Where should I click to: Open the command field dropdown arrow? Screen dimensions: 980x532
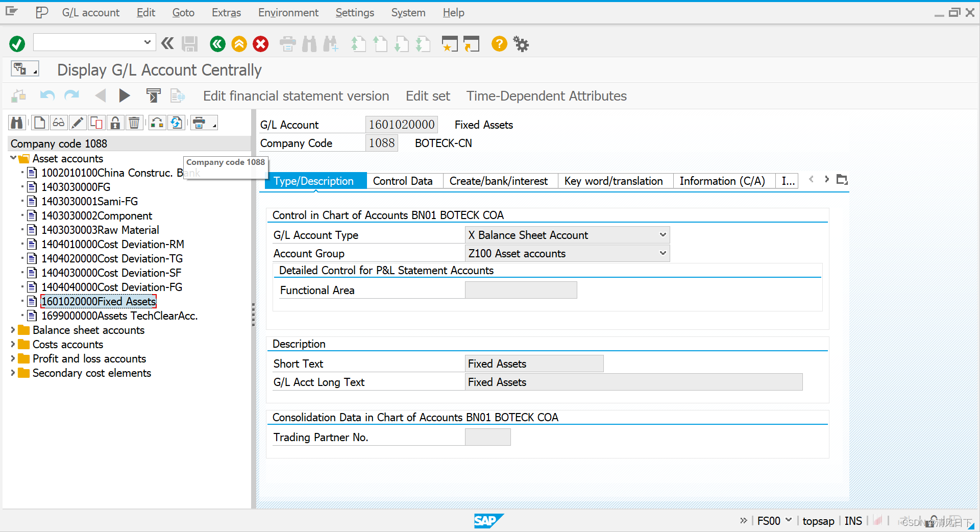(x=147, y=42)
